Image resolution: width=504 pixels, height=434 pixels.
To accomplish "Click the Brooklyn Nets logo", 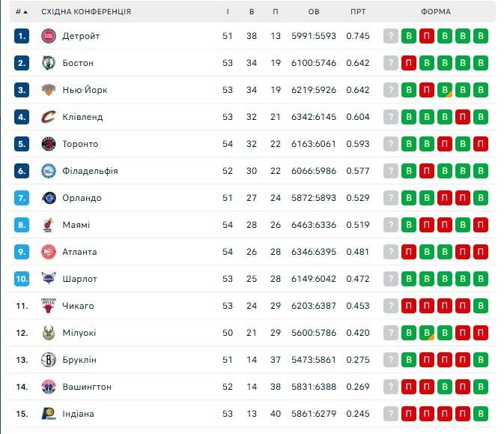I will [x=49, y=360].
